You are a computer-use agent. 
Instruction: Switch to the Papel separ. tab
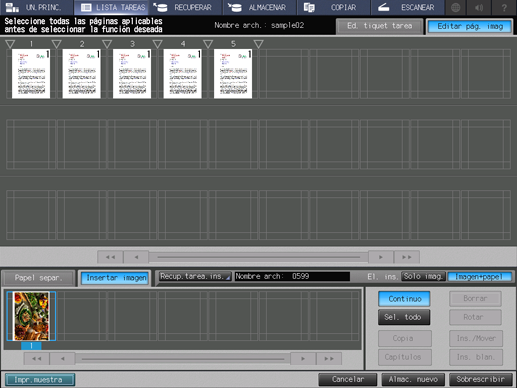click(x=38, y=278)
